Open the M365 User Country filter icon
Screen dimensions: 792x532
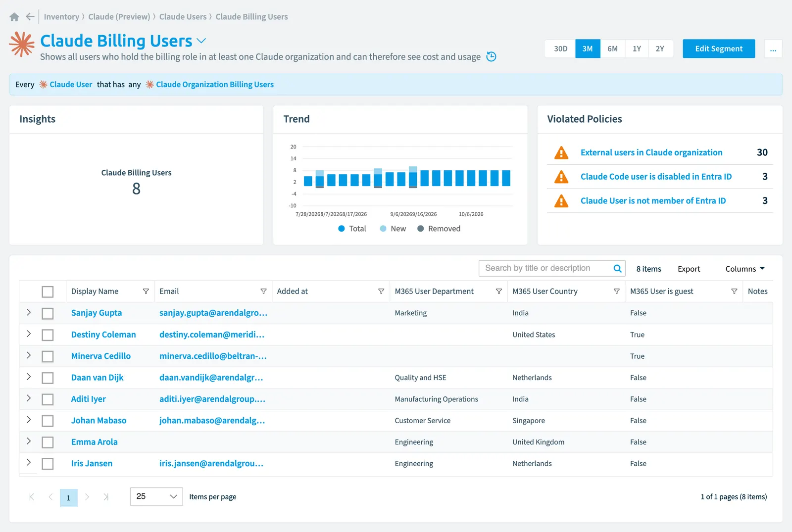pos(617,291)
